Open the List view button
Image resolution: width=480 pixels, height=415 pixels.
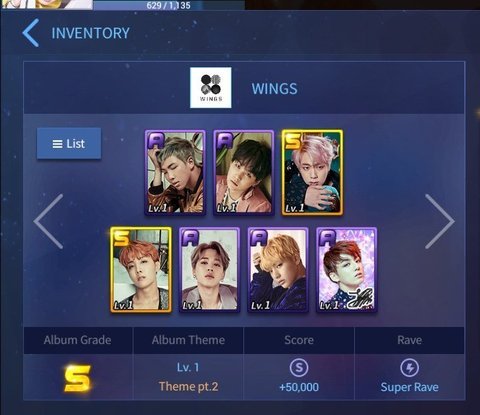69,144
